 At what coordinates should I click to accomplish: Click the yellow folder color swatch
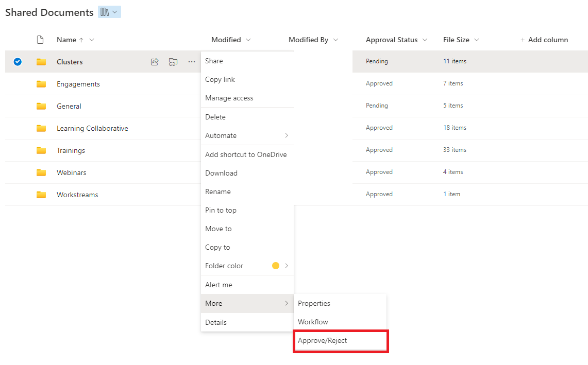[x=276, y=266]
